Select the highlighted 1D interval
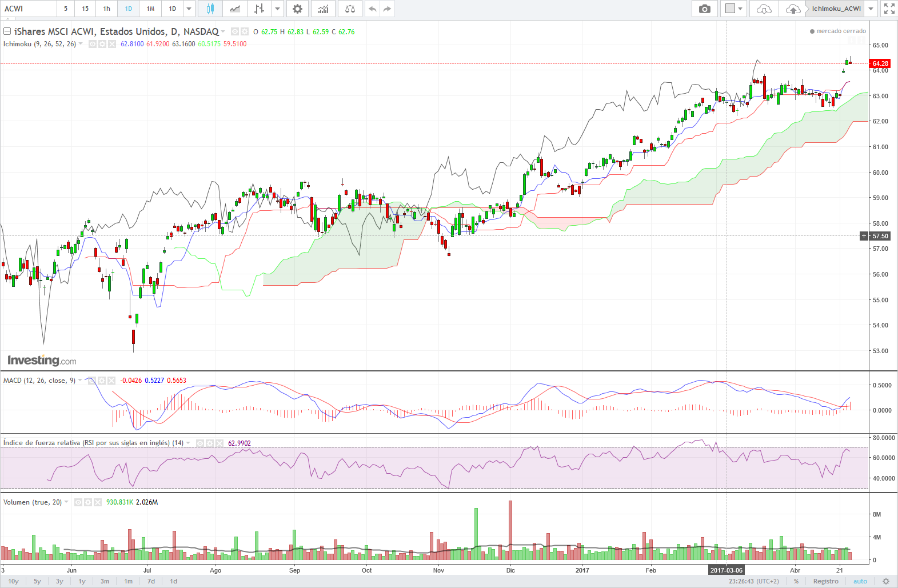 (129, 9)
